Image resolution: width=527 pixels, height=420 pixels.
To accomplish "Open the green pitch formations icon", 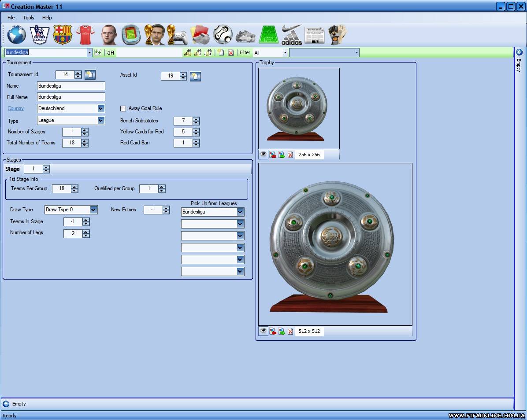I will [x=268, y=35].
